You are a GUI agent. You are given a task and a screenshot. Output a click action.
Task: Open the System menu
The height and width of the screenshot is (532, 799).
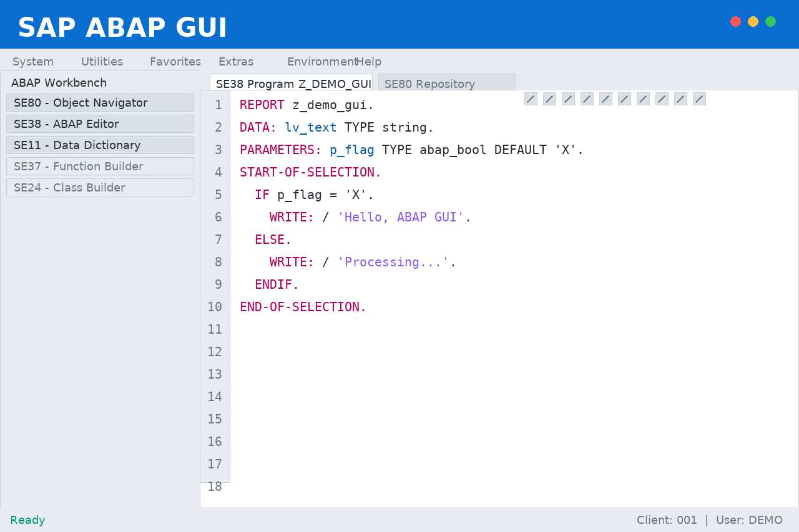[32, 61]
